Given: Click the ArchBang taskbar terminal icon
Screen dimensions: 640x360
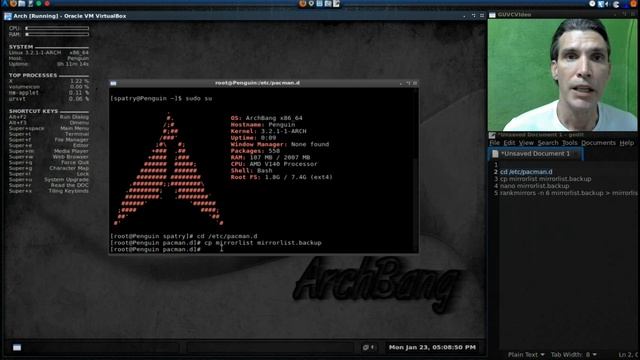Looking at the screenshot, I should click(17, 347).
